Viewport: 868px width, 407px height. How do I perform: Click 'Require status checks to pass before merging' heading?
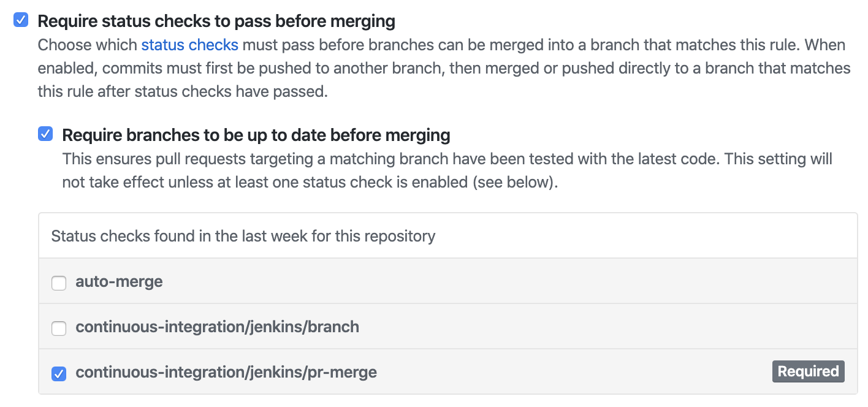(x=216, y=21)
